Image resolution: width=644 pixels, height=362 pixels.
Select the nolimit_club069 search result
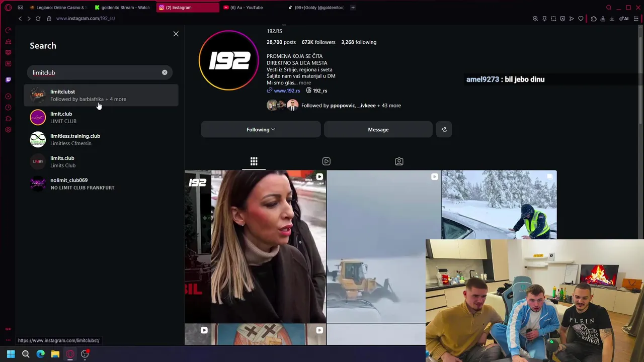point(101,184)
